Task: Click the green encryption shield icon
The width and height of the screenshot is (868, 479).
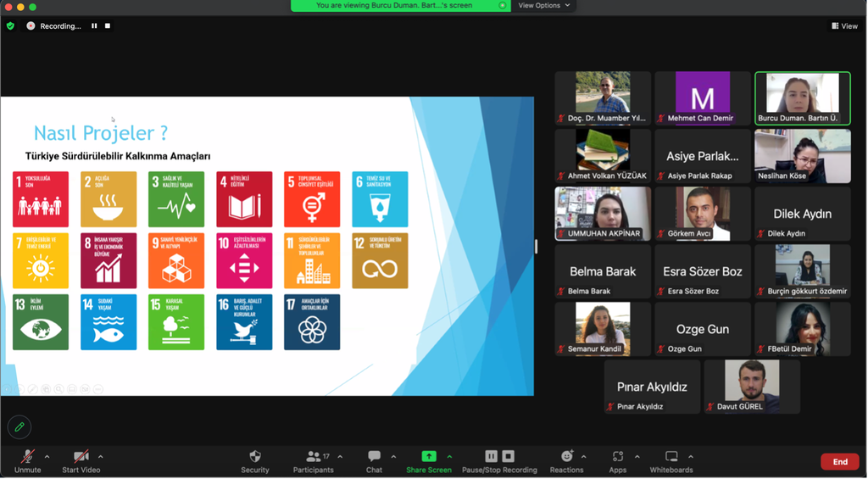Action: (10, 26)
